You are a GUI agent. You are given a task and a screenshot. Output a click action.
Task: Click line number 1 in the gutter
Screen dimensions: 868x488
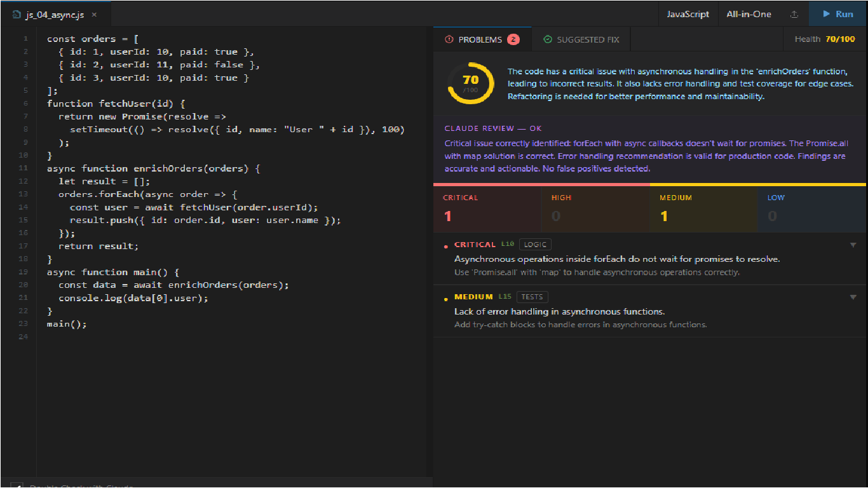pos(25,39)
